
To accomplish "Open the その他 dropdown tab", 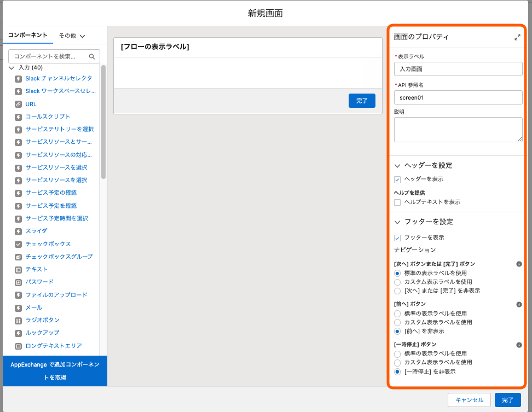I will [72, 36].
